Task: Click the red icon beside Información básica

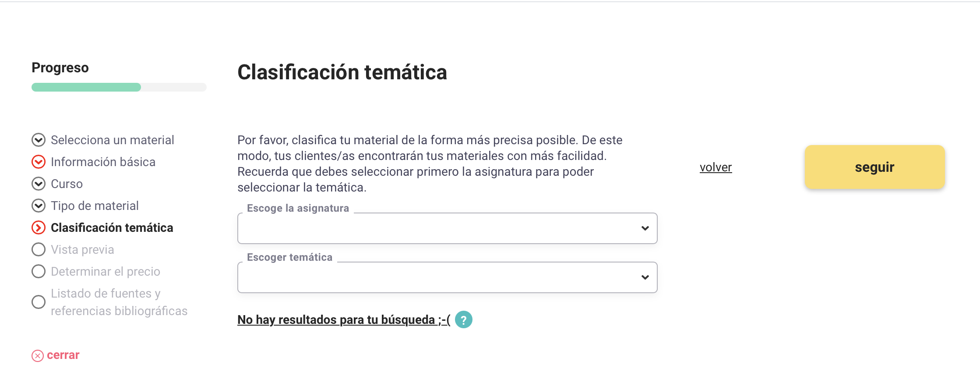Action: [39, 162]
